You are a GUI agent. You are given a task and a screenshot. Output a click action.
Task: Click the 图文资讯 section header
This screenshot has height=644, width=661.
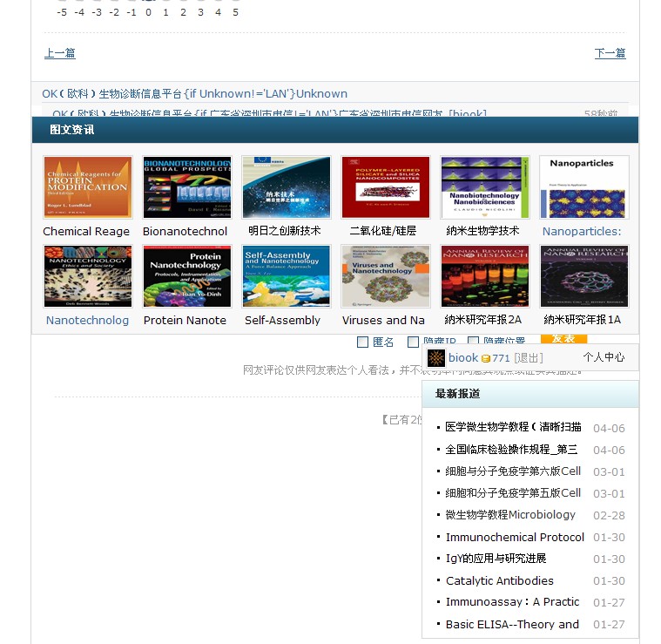(x=72, y=130)
